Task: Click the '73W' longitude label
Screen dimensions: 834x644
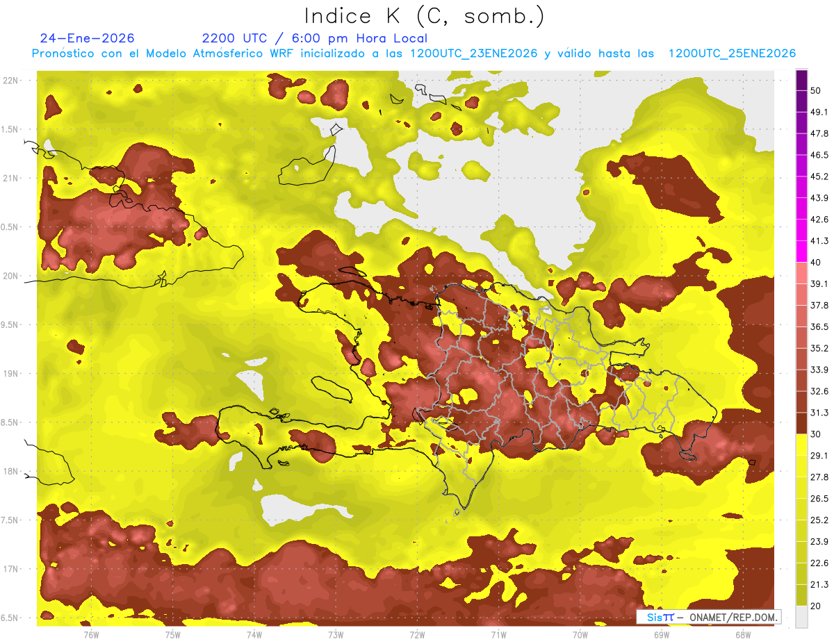Action: pos(336,634)
